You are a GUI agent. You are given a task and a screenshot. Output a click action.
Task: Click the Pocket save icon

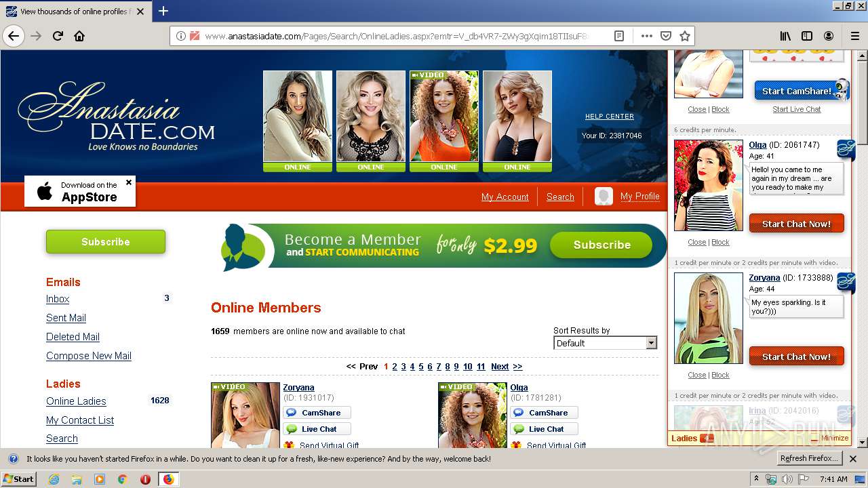[666, 36]
